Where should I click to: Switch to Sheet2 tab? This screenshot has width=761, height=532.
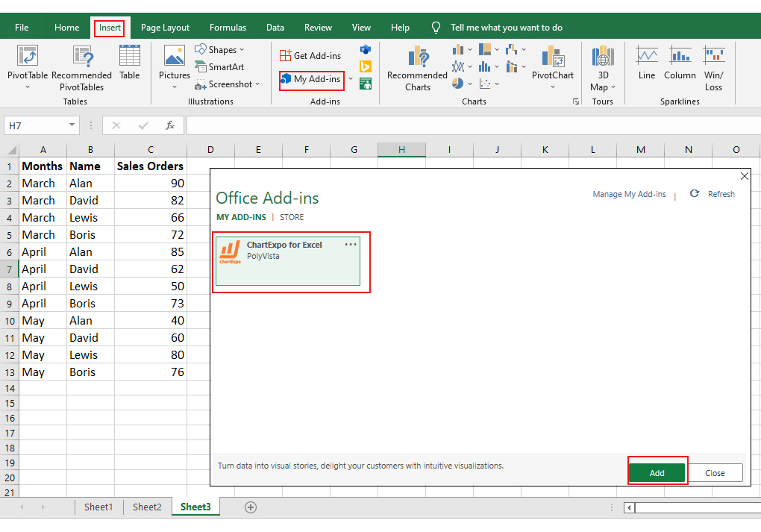147,507
